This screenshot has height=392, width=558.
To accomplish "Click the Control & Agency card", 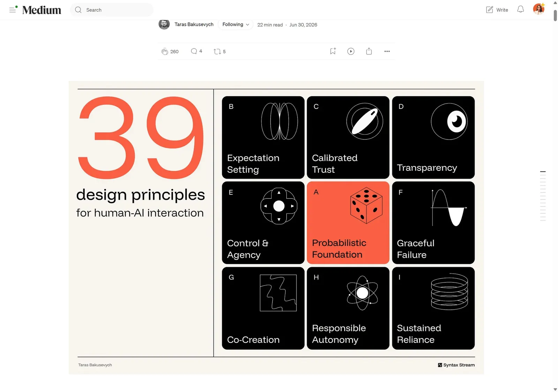I will [263, 223].
